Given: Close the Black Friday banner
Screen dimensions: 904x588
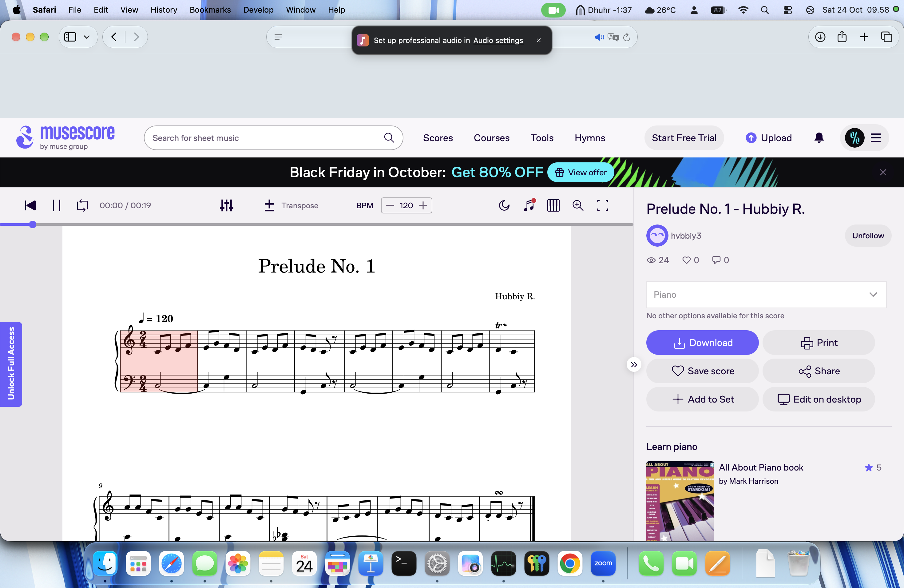Looking at the screenshot, I should (x=883, y=173).
